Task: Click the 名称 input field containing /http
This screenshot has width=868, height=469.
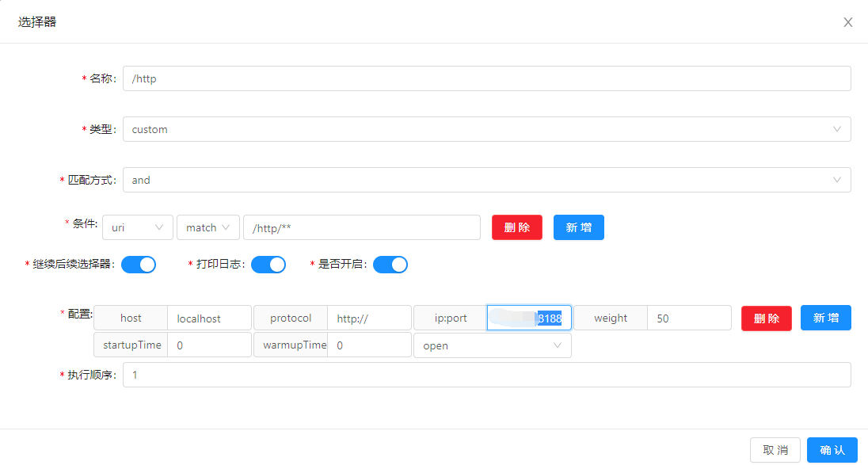Action: 486,78
